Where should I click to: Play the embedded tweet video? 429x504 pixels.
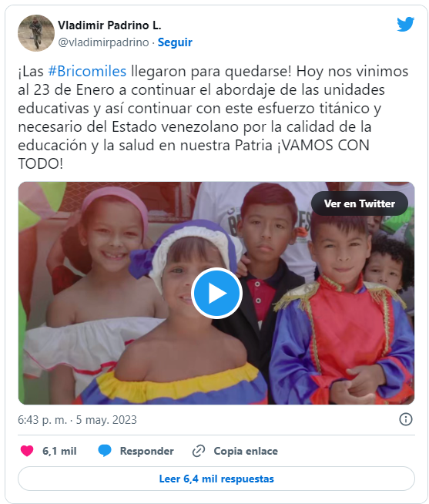coord(216,293)
